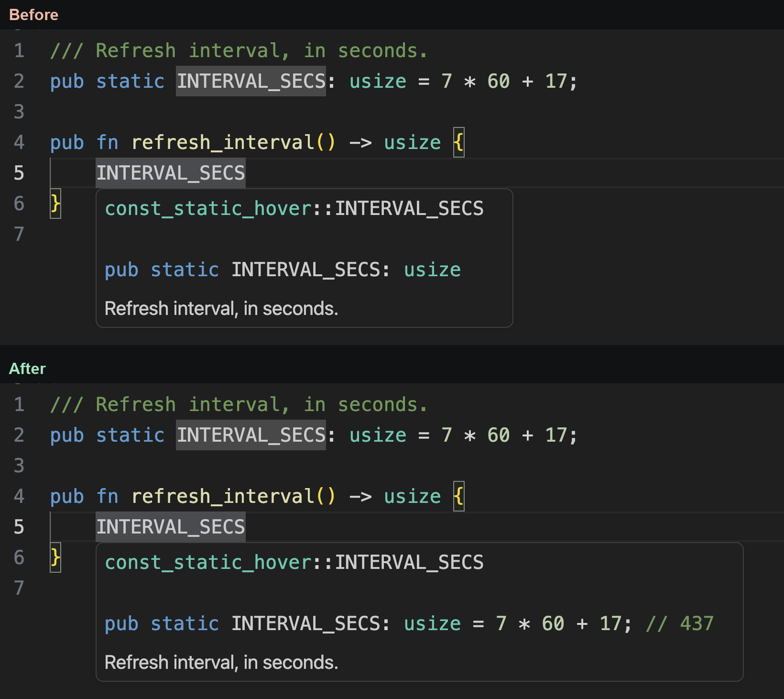The image size is (784, 699).
Task: Click refresh_interval function name in Before code
Action: click(x=223, y=143)
